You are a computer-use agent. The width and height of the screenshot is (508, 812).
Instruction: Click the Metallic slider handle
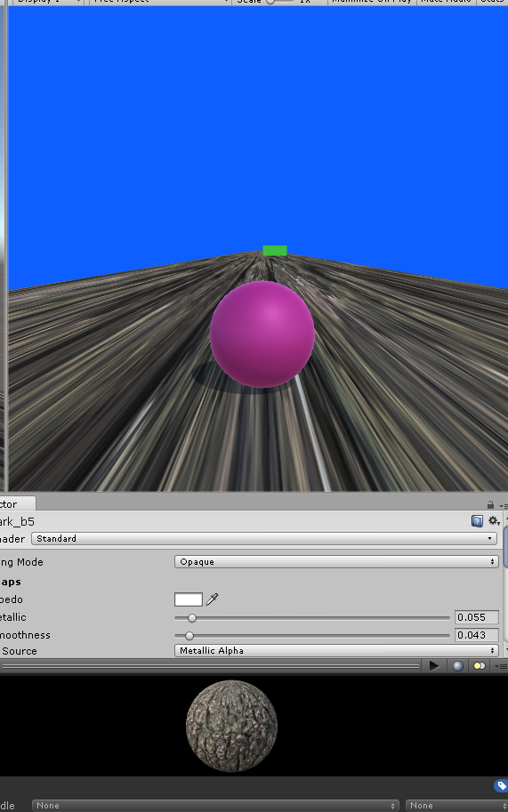pos(192,618)
